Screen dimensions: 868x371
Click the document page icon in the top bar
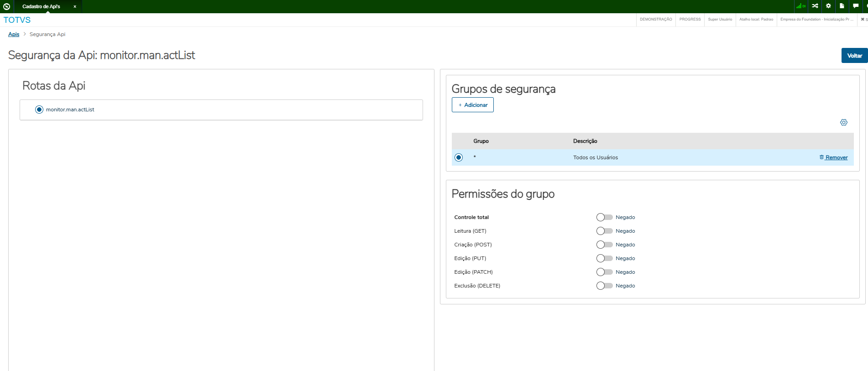pos(842,6)
